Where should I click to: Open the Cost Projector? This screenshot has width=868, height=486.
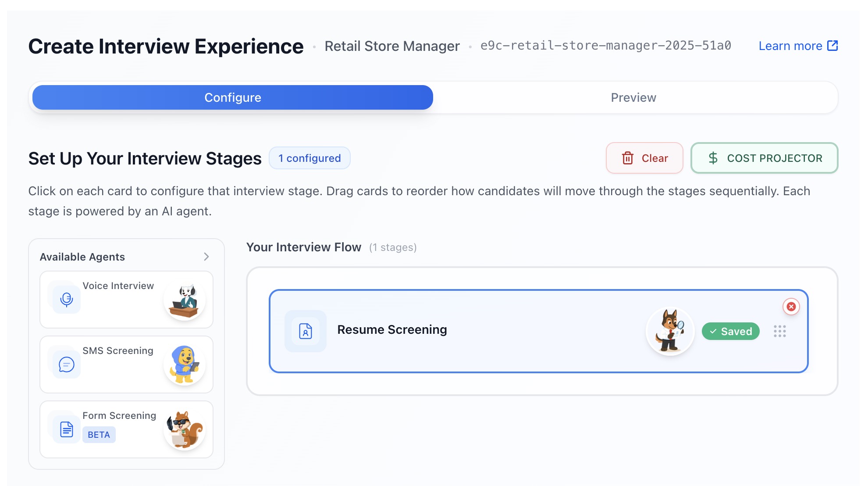point(764,158)
